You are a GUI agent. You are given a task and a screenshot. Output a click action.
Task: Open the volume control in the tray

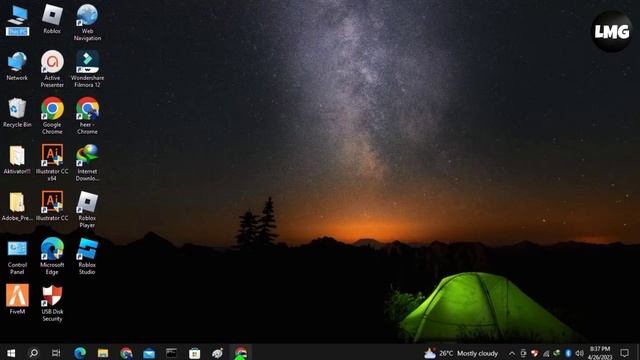[x=579, y=353]
